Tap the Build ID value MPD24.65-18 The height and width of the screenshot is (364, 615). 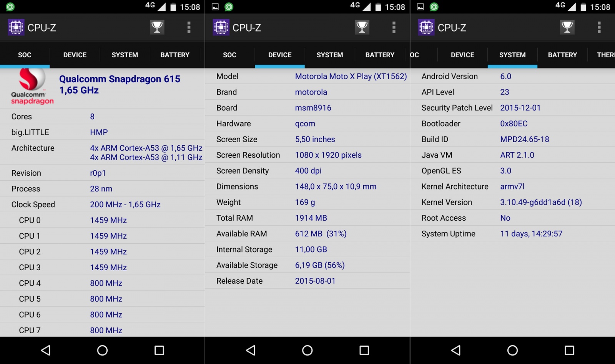pyautogui.click(x=525, y=139)
